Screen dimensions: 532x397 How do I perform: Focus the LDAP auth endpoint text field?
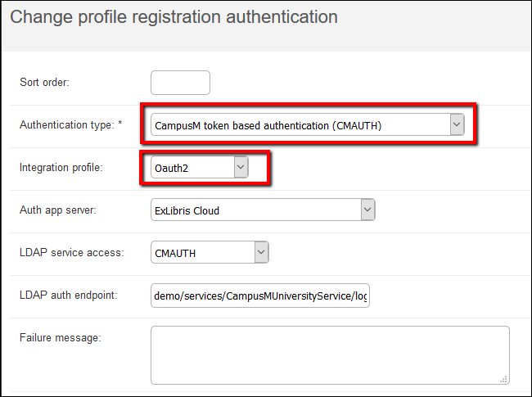tap(260, 295)
